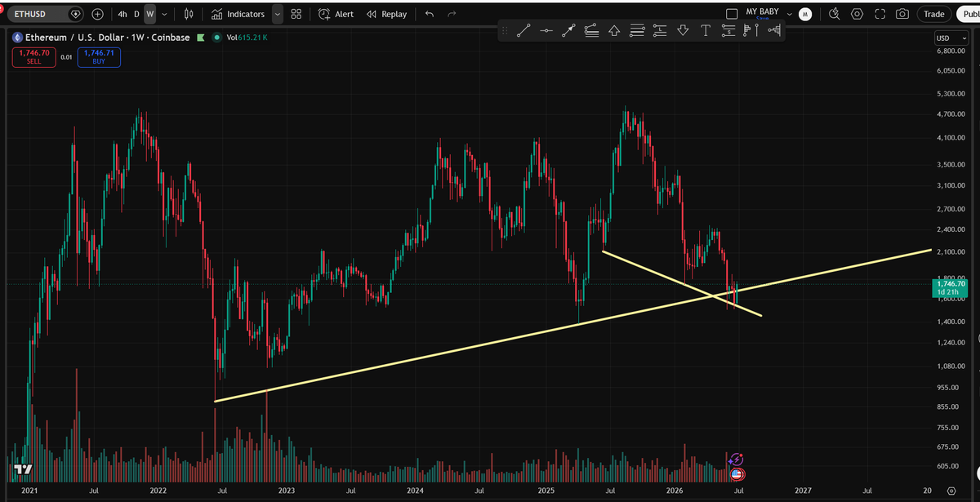Image resolution: width=980 pixels, height=502 pixels.
Task: Click the TradingView logo at chart bottom-left
Action: 22,470
